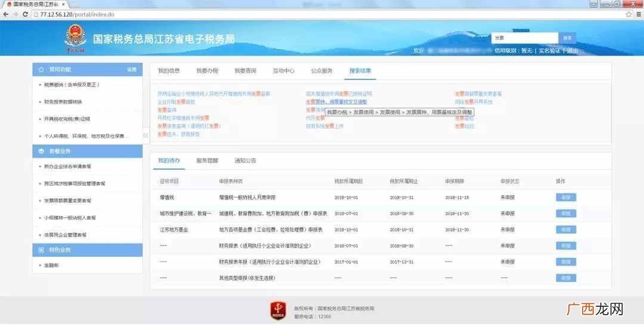The image size is (644, 326).
Task: Click the 发票查询 search result
Action: coord(167,110)
